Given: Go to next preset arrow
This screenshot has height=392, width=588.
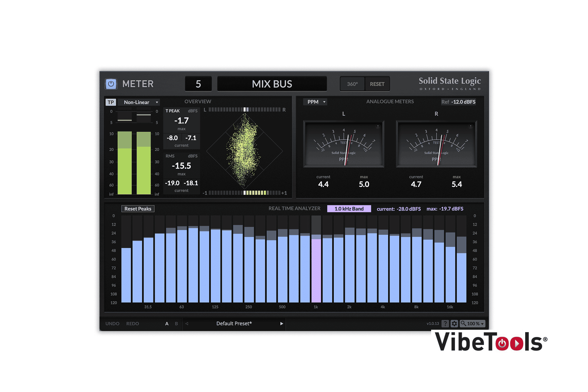Looking at the screenshot, I should [281, 324].
